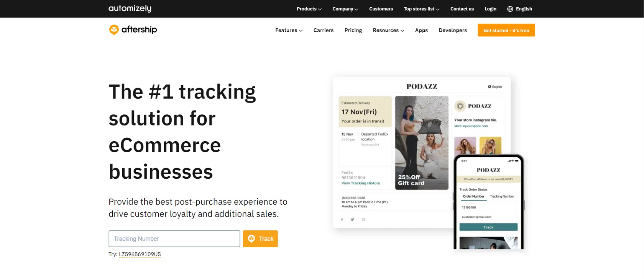The width and height of the screenshot is (644, 279).
Task: Click the 25% Off Gift card image
Action: 422,143
